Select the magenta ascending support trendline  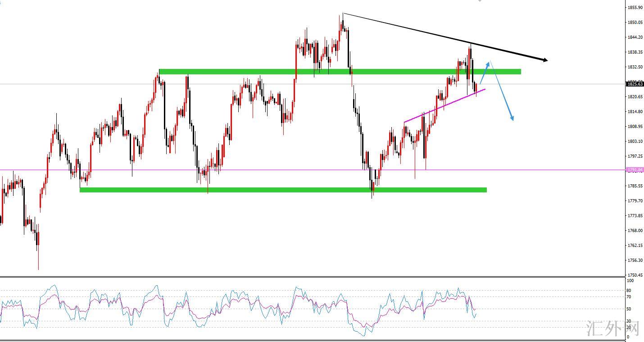click(445, 106)
